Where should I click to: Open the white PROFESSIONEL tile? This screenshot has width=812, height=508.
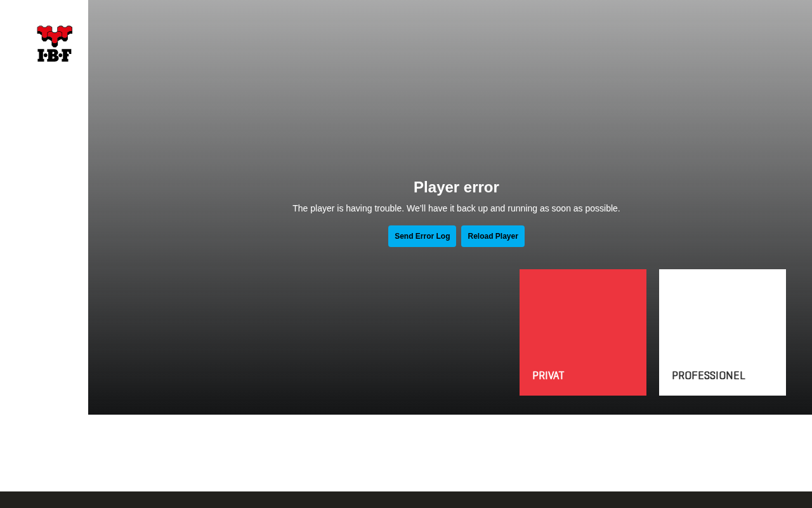(723, 332)
